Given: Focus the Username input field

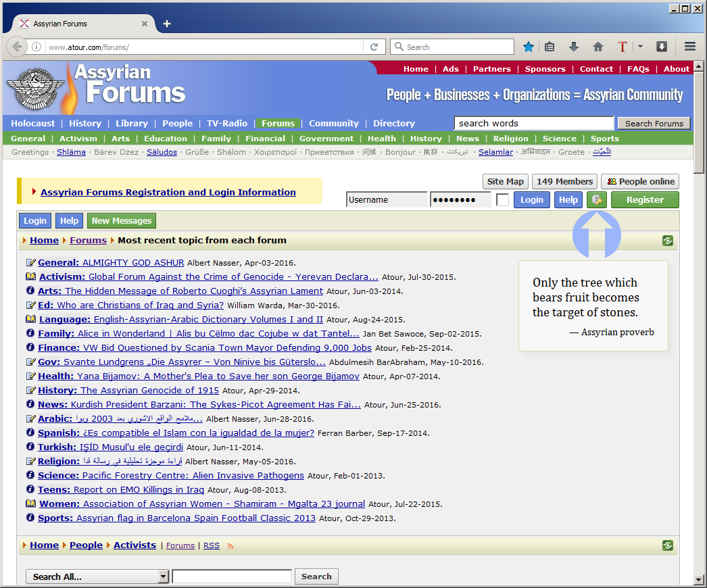Looking at the screenshot, I should pos(387,200).
